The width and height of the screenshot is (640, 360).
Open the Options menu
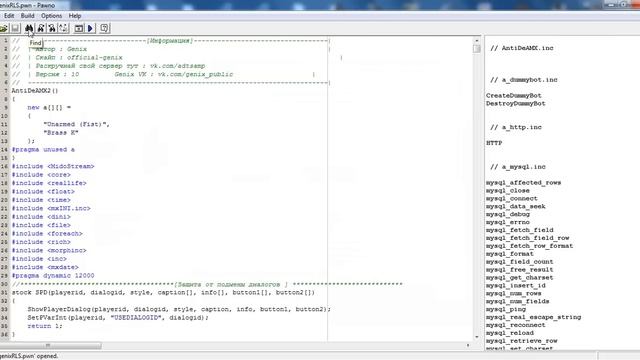tap(51, 16)
